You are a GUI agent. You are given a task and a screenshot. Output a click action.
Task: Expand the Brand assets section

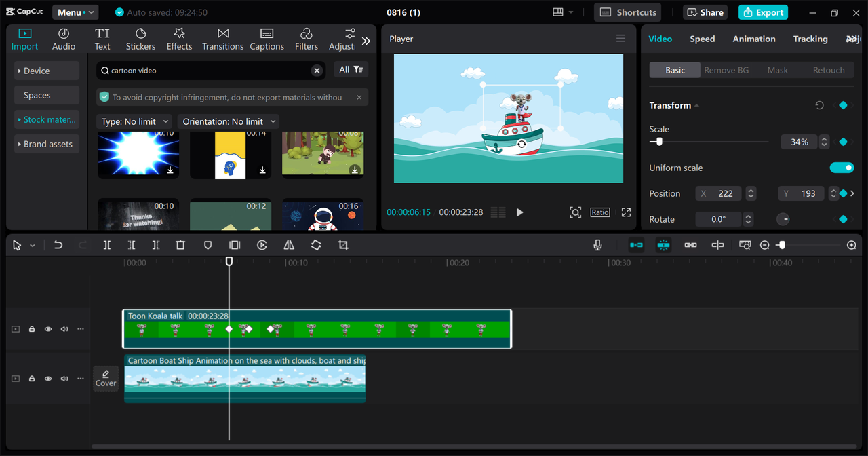tap(47, 144)
